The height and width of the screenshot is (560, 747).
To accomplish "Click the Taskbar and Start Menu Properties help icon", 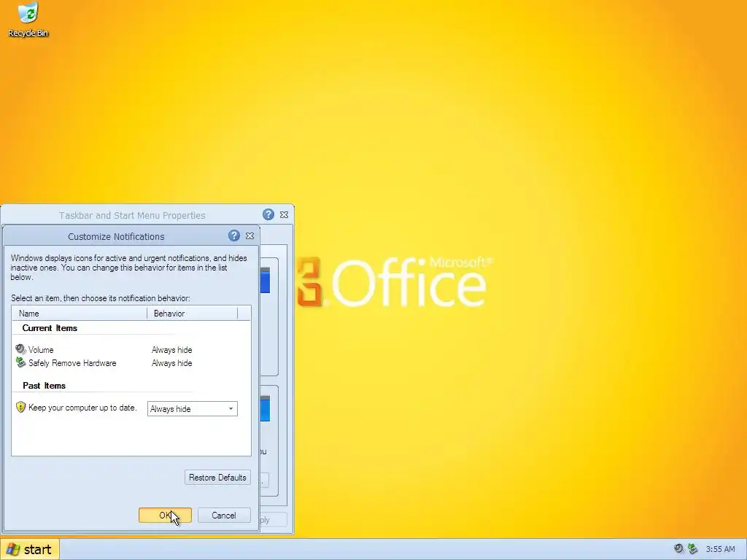I will (268, 215).
